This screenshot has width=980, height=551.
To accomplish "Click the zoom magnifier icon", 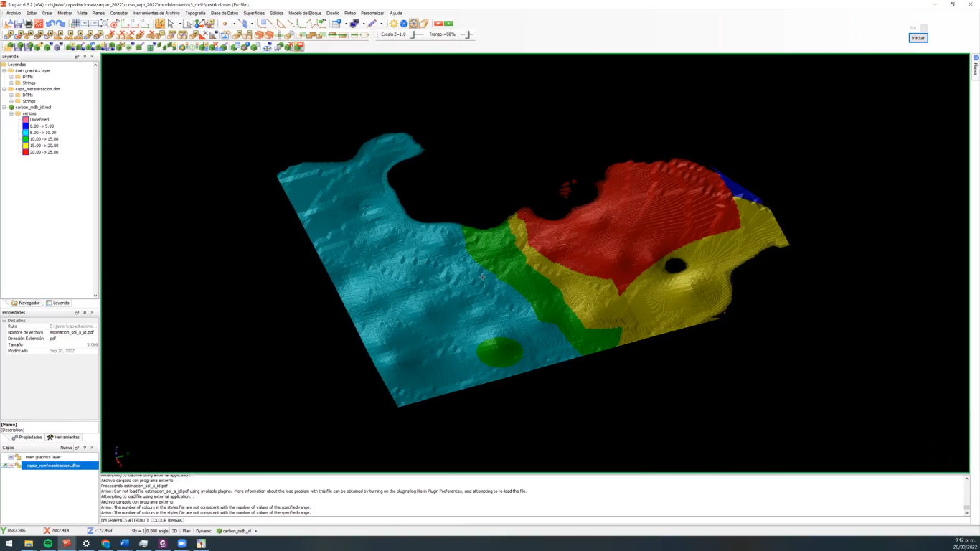I will tap(105, 24).
